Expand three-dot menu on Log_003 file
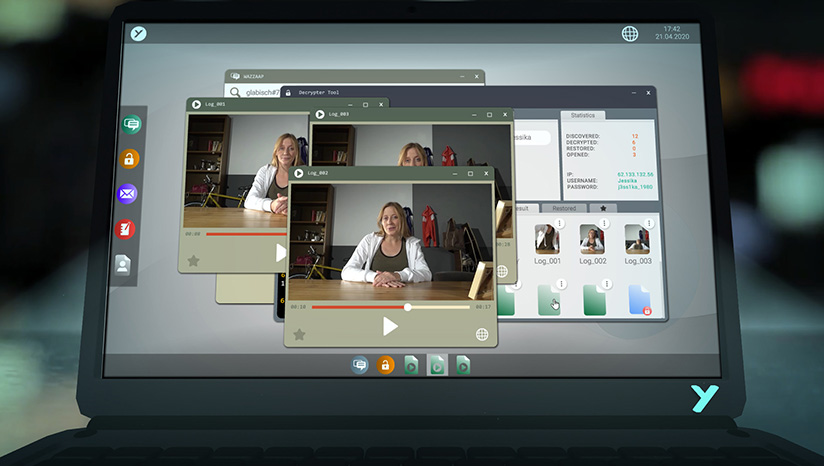 (x=650, y=225)
